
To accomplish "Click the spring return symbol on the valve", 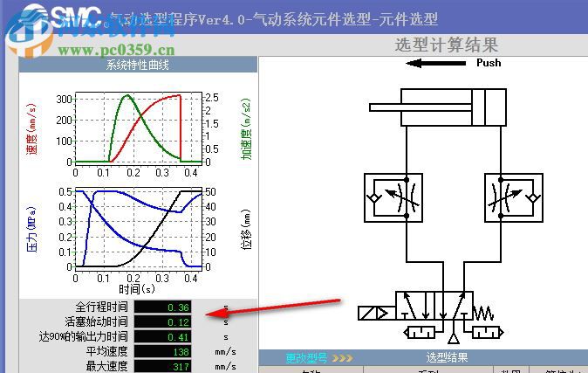I will pyautogui.click(x=483, y=313).
